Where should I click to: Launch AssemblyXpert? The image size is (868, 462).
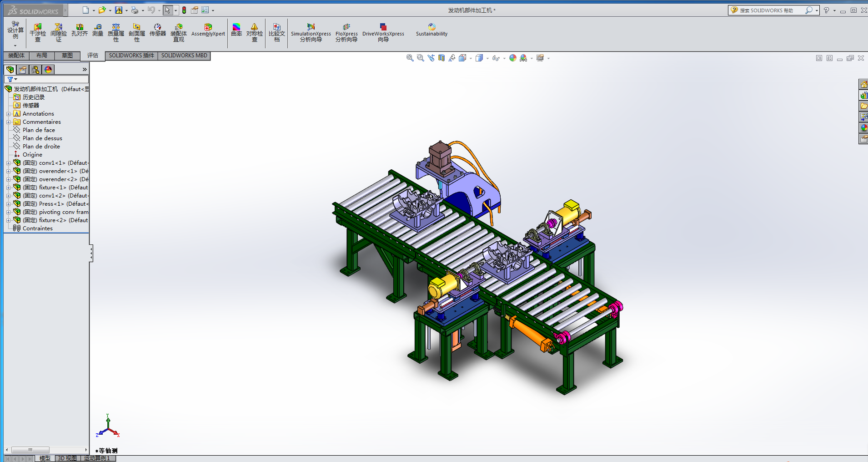click(x=208, y=30)
